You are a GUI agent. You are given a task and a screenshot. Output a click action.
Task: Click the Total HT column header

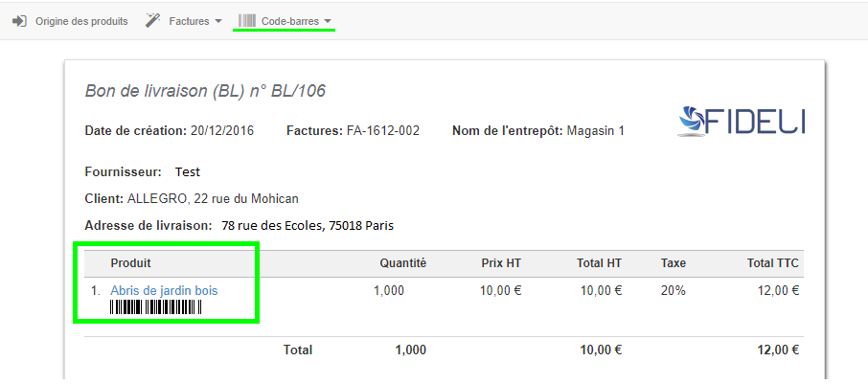[x=599, y=263]
